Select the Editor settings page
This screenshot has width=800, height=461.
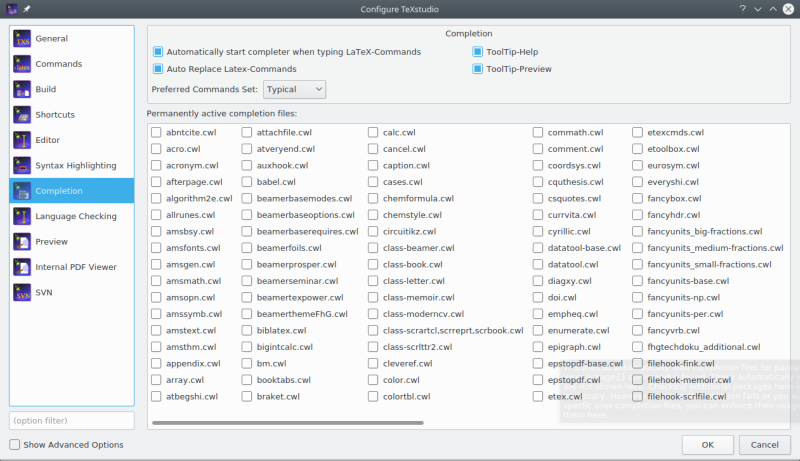pyautogui.click(x=71, y=140)
